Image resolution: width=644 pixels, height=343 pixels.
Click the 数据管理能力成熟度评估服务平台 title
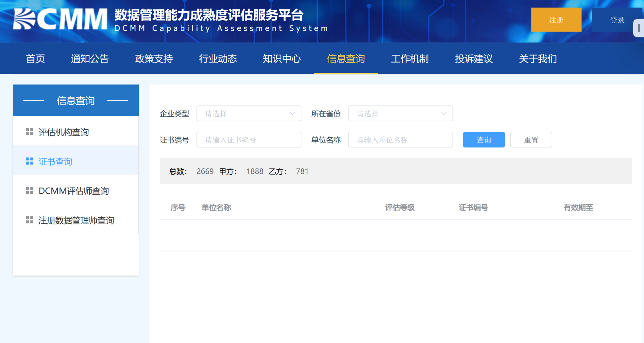209,15
